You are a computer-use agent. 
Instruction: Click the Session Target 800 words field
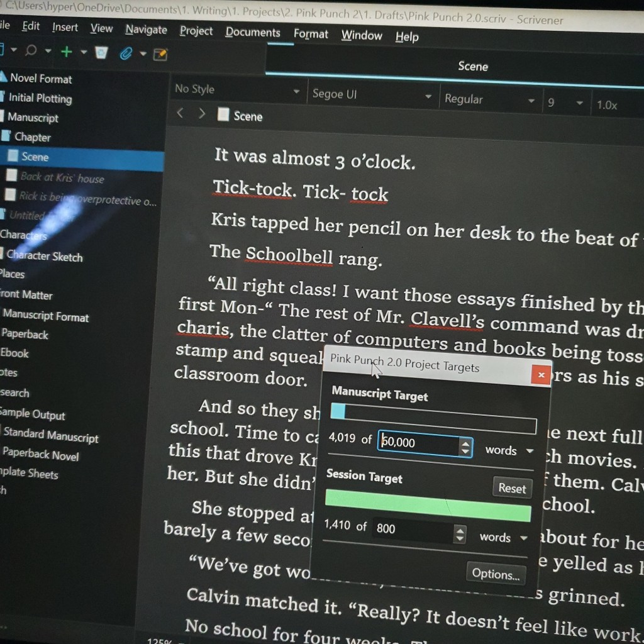tap(411, 530)
